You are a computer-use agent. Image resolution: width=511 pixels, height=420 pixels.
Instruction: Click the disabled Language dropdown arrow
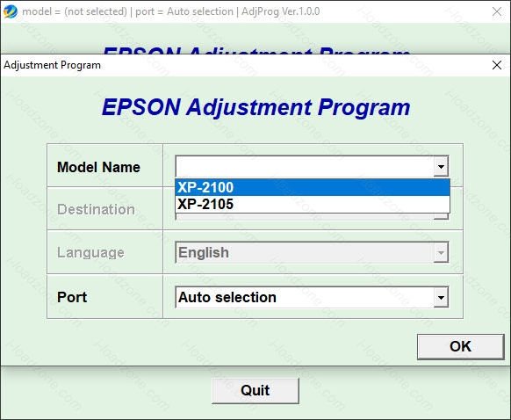[441, 253]
